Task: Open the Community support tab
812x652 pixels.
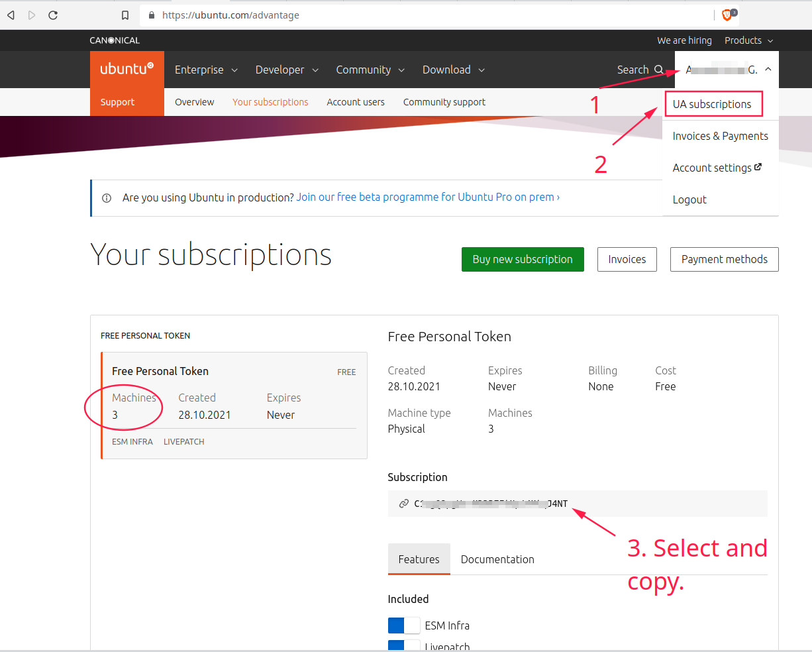Action: (444, 102)
